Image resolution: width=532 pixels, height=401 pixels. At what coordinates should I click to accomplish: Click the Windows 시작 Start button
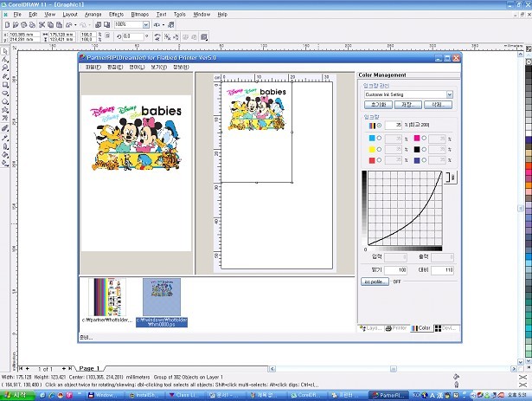click(x=17, y=395)
